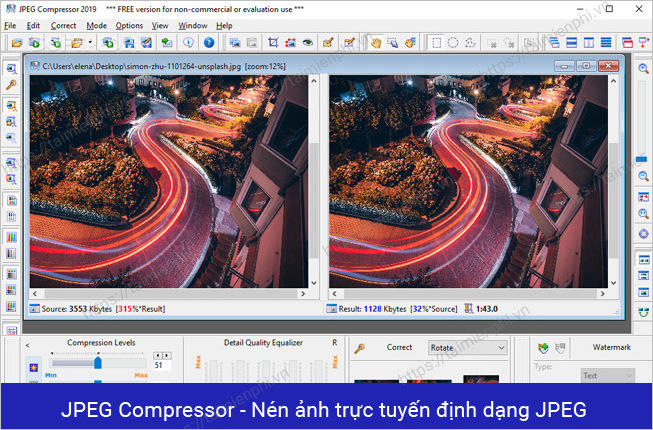
Task: Click the open file folder icon
Action: (x=17, y=42)
